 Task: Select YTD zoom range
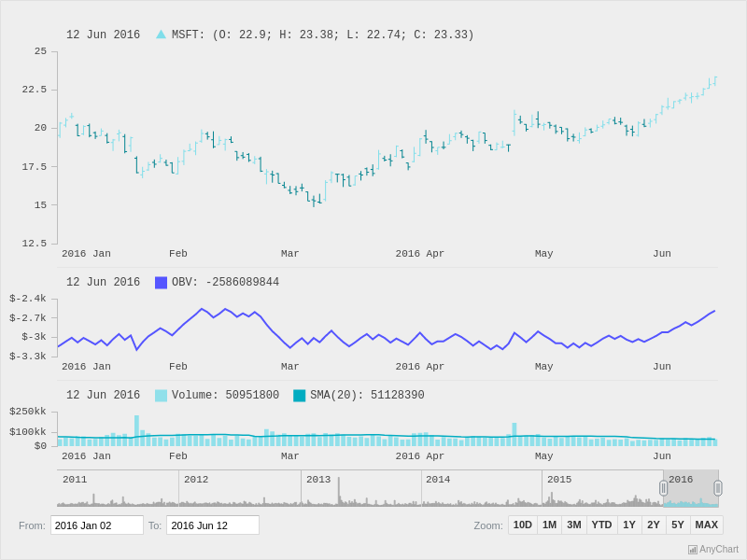[601, 525]
